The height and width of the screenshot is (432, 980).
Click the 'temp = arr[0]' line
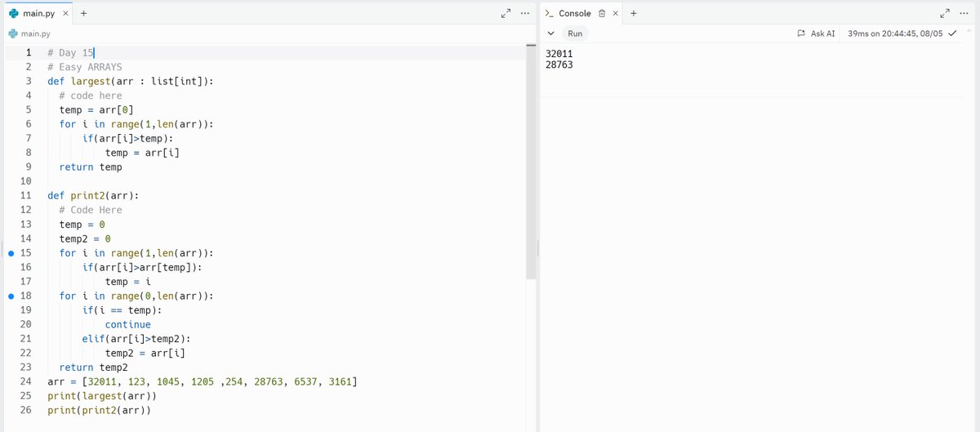96,109
